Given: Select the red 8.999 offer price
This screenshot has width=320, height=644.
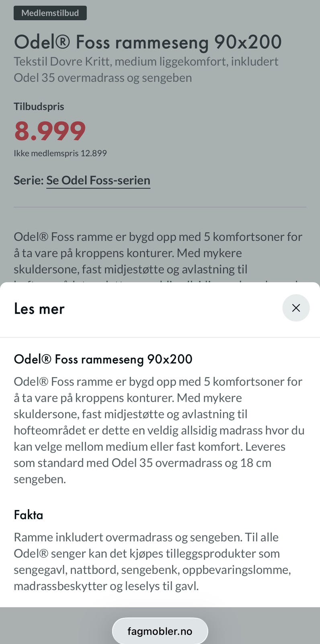Looking at the screenshot, I should [50, 131].
